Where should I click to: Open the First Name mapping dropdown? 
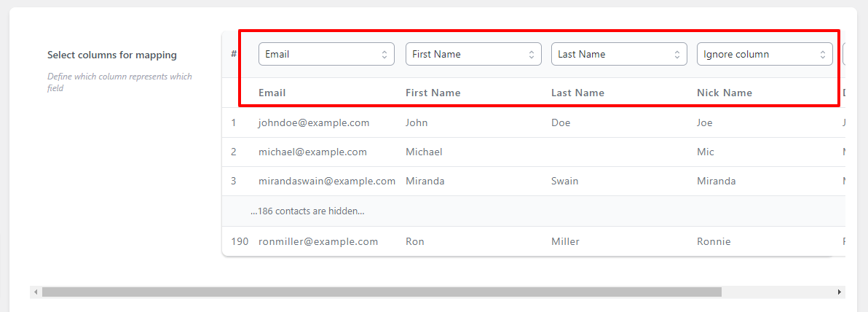(473, 55)
